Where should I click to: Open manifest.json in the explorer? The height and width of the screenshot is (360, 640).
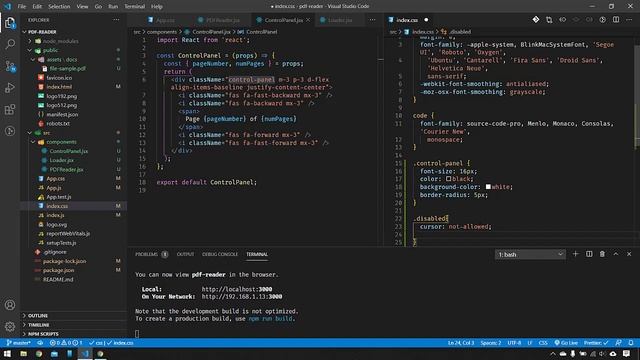[62, 114]
